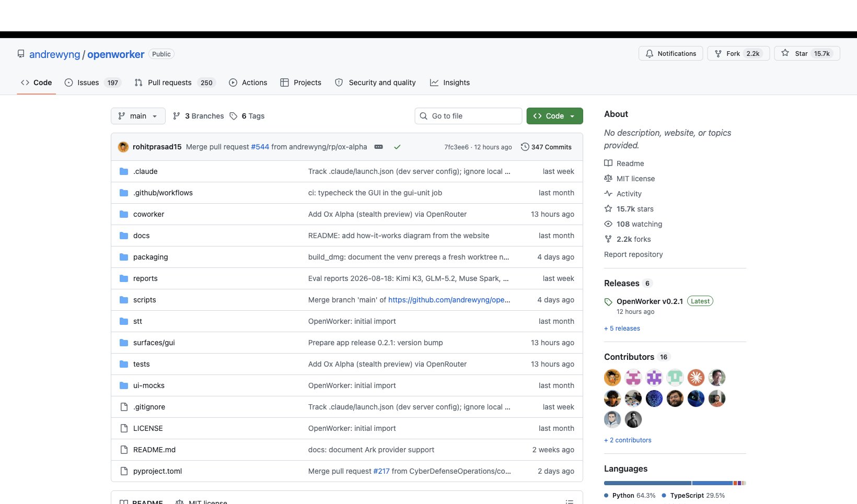The height and width of the screenshot is (504, 857).
Task: Open the ui-mocks folder
Action: (x=149, y=385)
